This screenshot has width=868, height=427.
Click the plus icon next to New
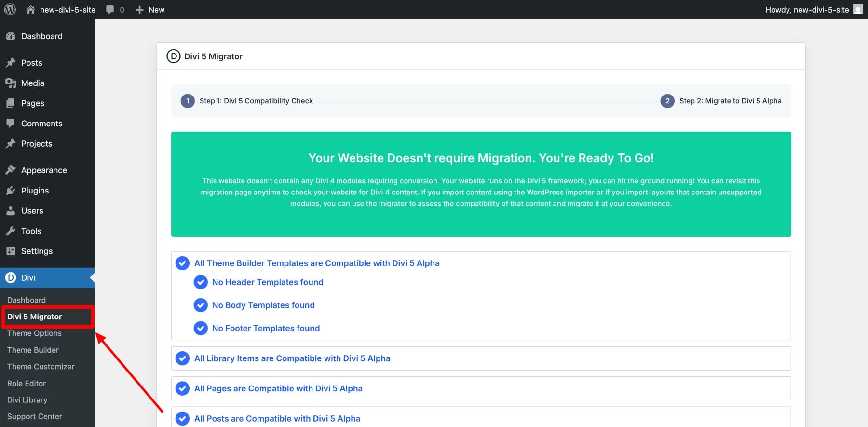pos(139,10)
